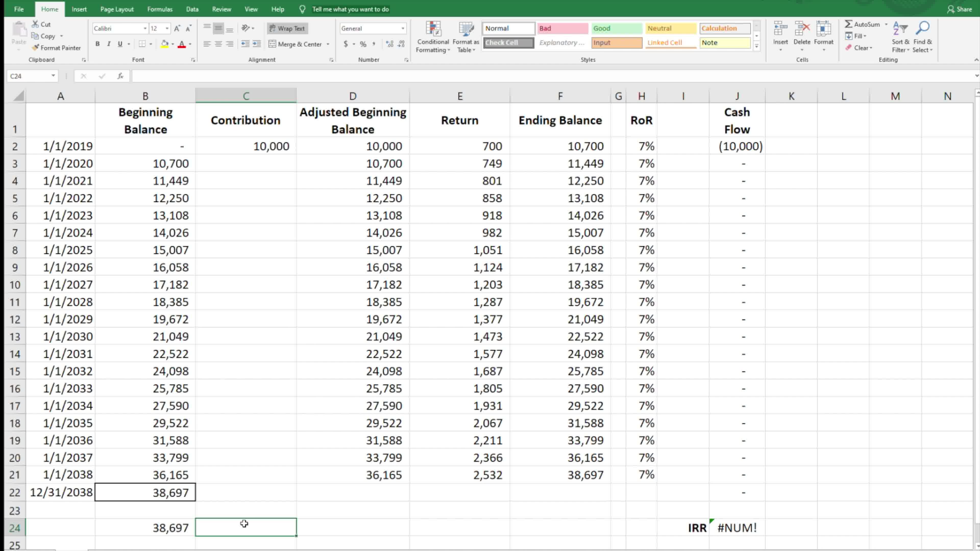Select cell J24 showing #NUM! error

tap(737, 528)
